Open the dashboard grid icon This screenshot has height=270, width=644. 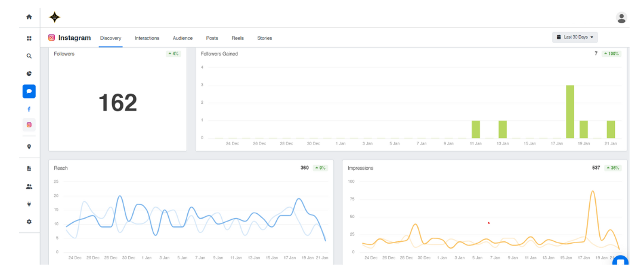tap(29, 38)
